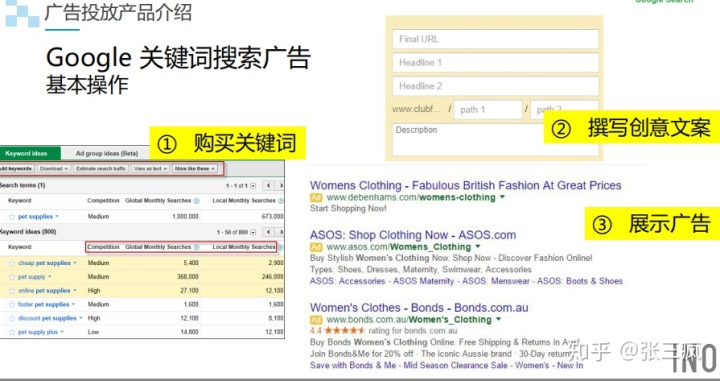
Task: Click the Estimate search traffic button
Action: (101, 168)
